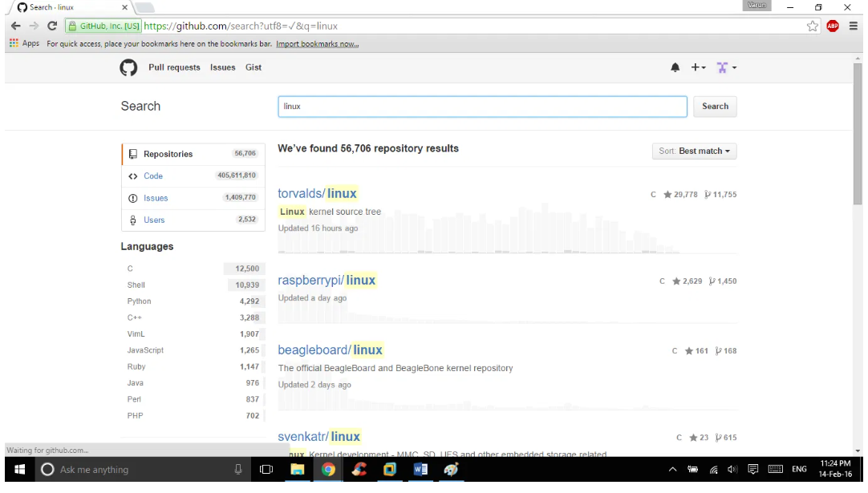This screenshot has width=868, height=493.
Task: Open the notifications bell icon
Action: [675, 68]
